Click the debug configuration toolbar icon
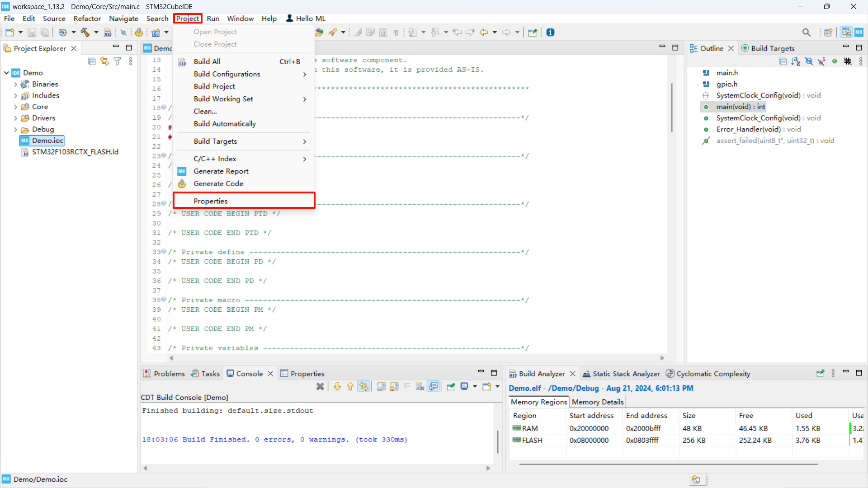Image resolution: width=868 pixels, height=488 pixels. pyautogui.click(x=63, y=33)
